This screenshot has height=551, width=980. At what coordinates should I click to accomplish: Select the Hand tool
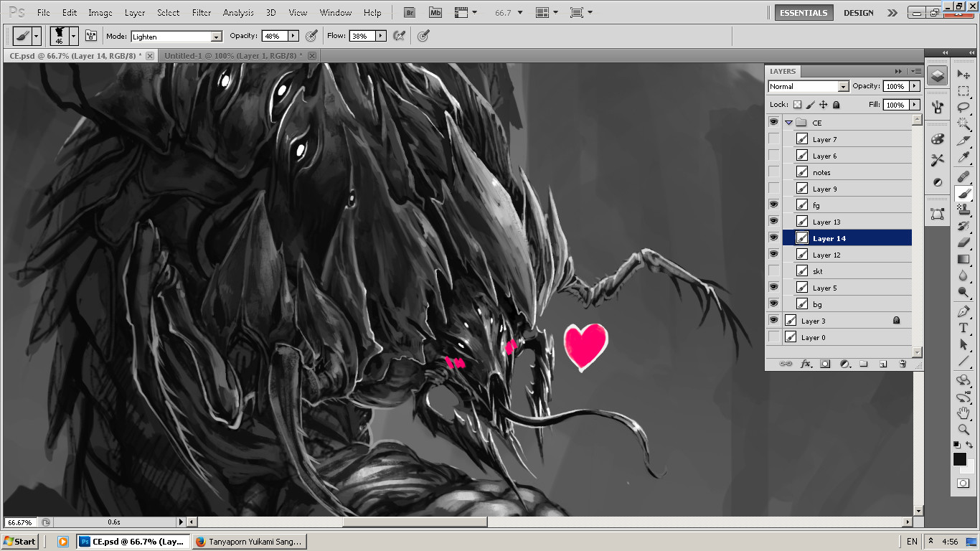click(x=963, y=413)
